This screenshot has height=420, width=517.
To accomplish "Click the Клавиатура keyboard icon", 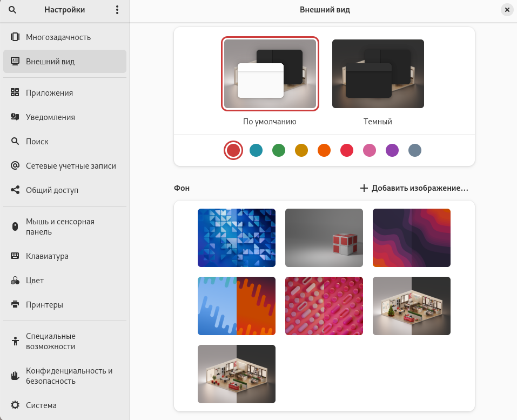I will 15,256.
